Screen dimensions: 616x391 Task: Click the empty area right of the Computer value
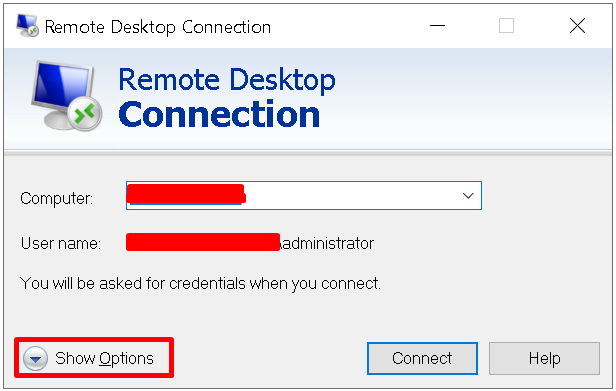[x=350, y=196]
